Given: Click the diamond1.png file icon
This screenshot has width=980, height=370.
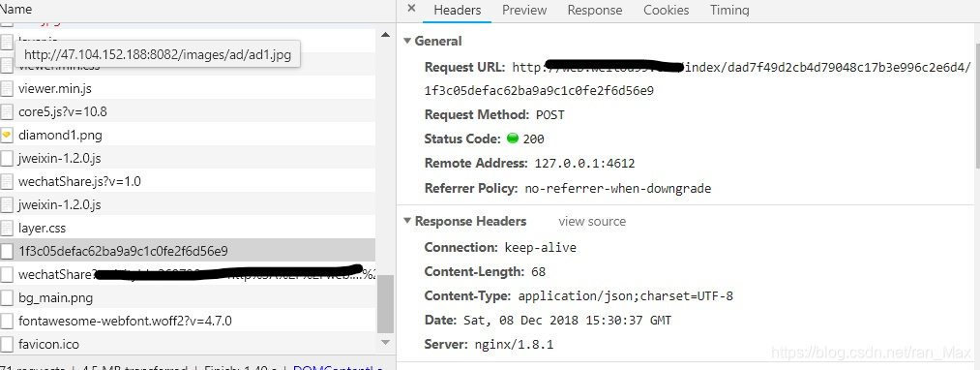Looking at the screenshot, I should (x=7, y=136).
